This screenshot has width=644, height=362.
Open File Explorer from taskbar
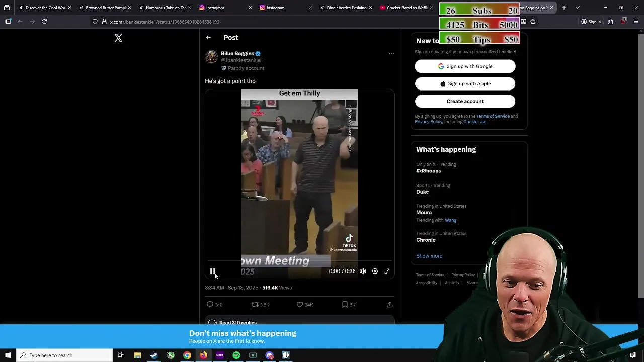click(x=137, y=355)
